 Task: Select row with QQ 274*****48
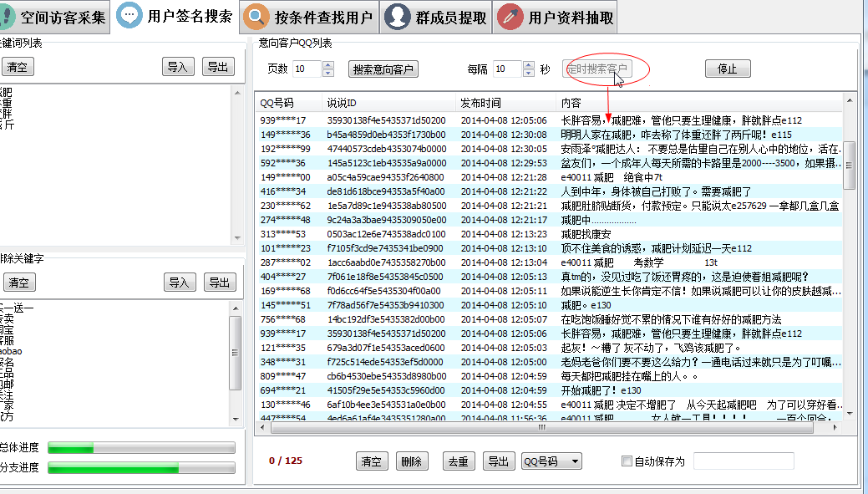[551, 220]
